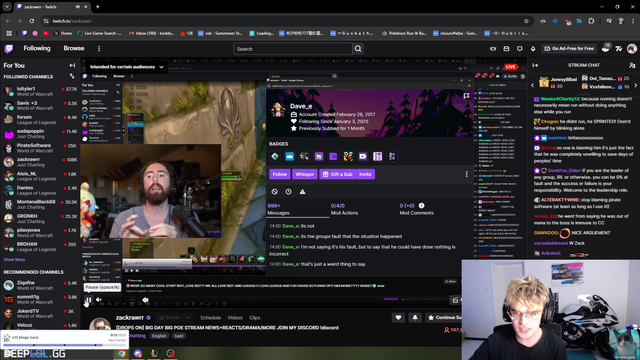This screenshot has width=640, height=360.
Task: Click the Go Ad-Free for Free button
Action: click(x=569, y=49)
